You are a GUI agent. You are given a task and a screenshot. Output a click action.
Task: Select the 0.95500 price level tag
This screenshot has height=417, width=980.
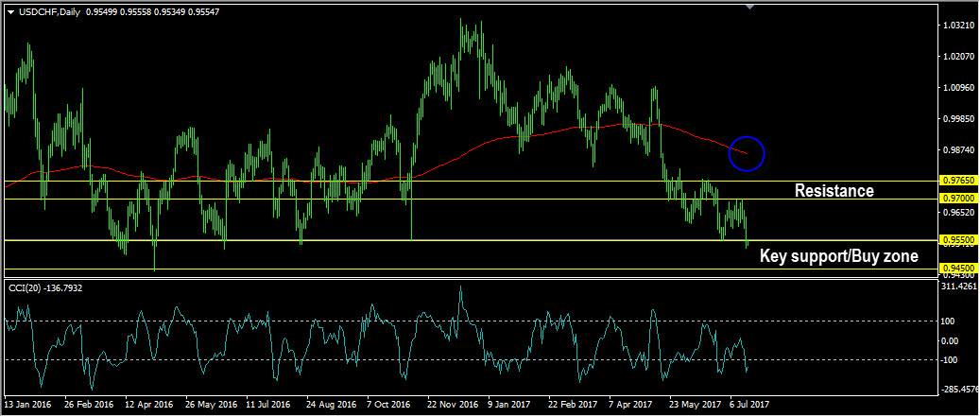pyautogui.click(x=957, y=240)
